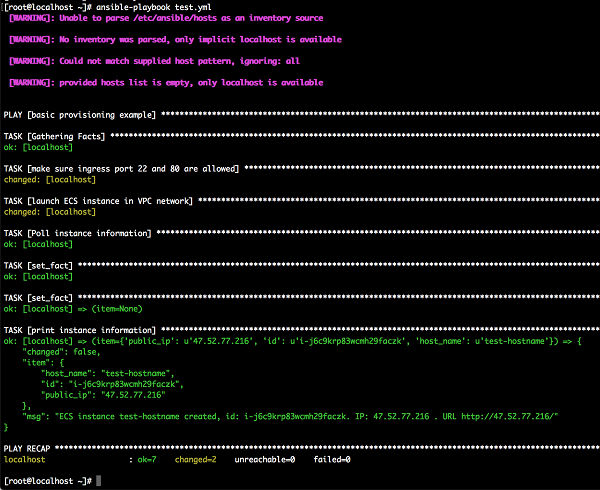Click 'ok: [localhost]' under Gathering Facts
The image size is (600, 490).
pos(38,147)
